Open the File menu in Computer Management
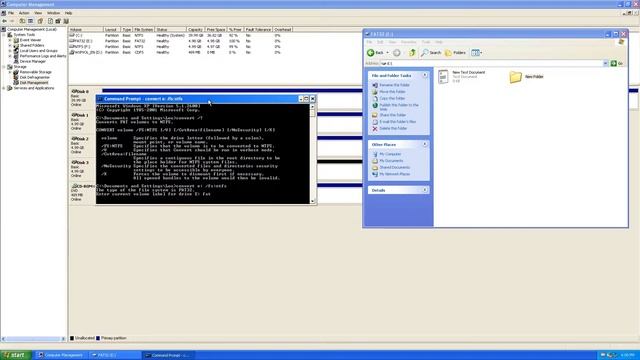The width and height of the screenshot is (640, 360). pyautogui.click(x=11, y=13)
